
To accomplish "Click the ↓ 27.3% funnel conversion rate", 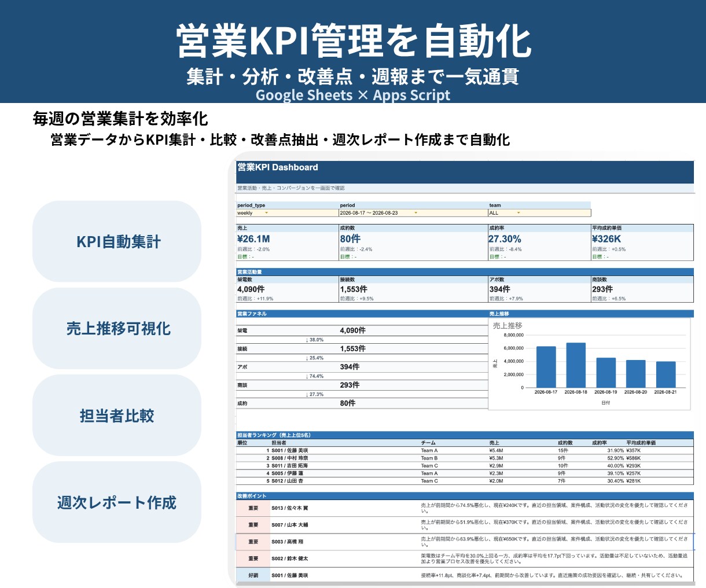I will coord(315,394).
